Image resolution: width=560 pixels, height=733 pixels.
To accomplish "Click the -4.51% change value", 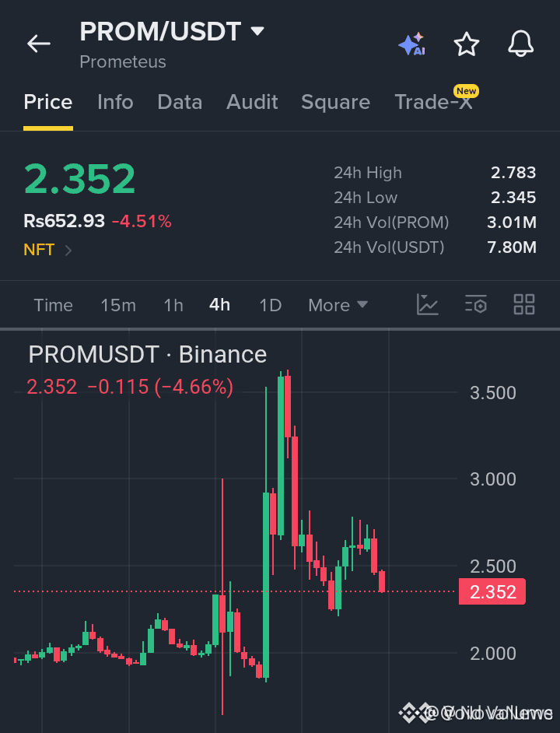I will point(142,222).
